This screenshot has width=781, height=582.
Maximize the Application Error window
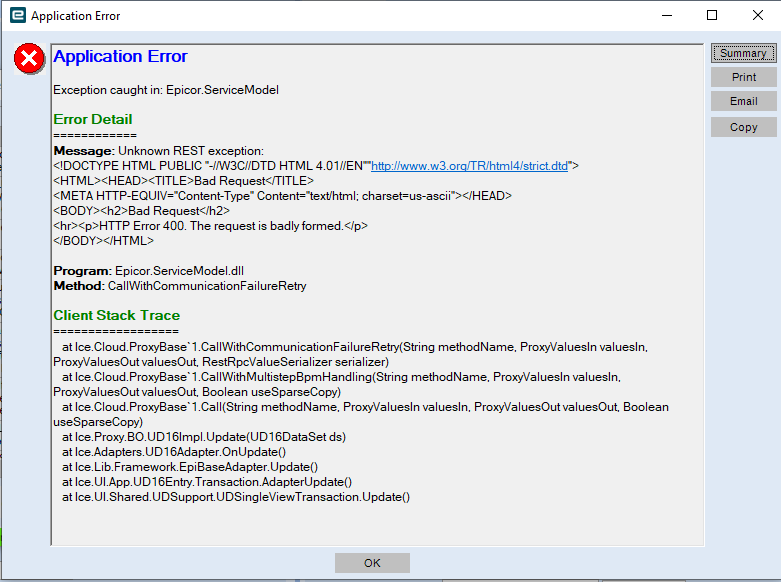(712, 15)
